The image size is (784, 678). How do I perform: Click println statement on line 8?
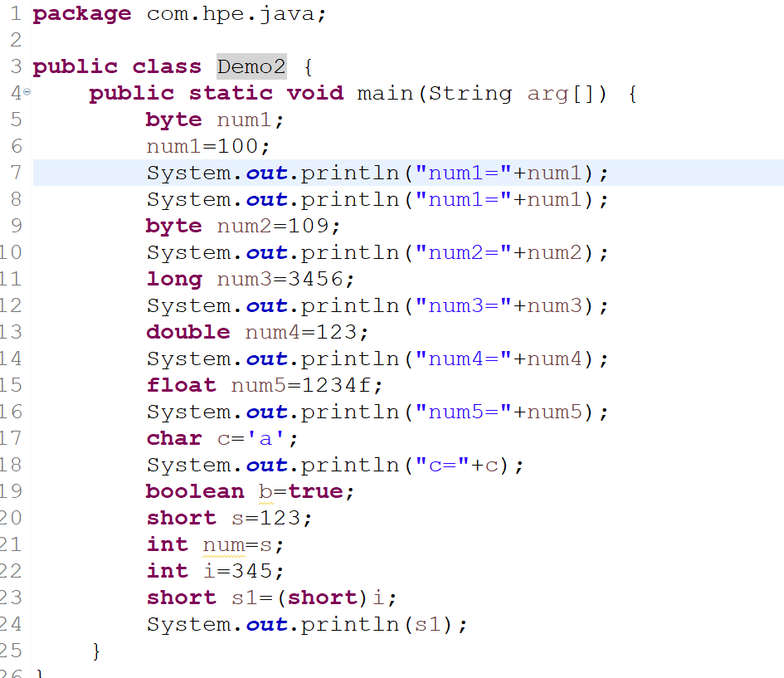click(x=377, y=199)
